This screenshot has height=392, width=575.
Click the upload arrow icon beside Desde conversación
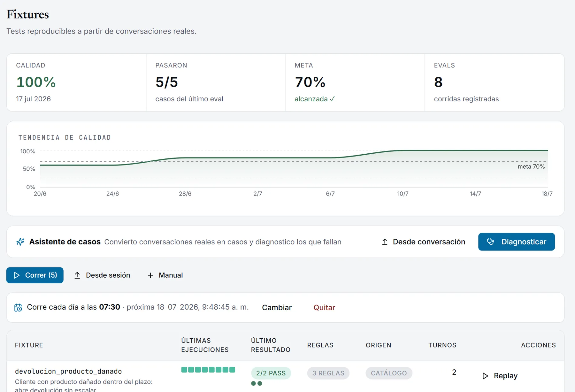[x=385, y=242]
